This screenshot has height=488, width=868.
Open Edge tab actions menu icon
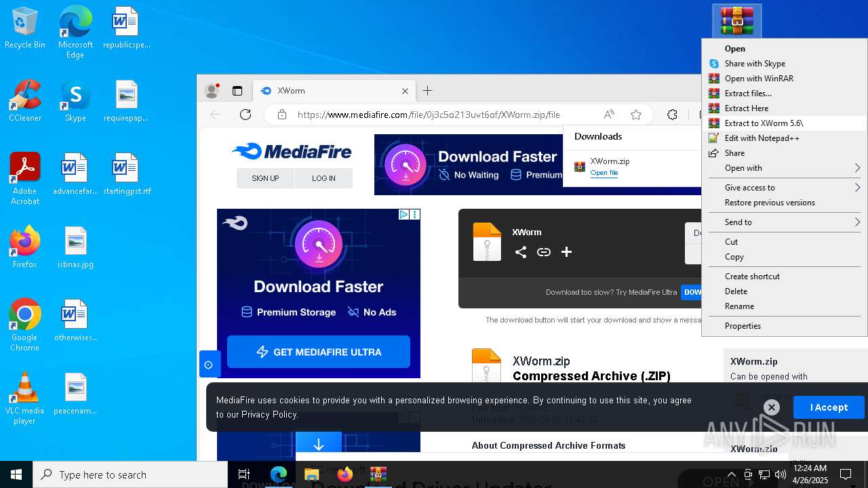pyautogui.click(x=237, y=91)
